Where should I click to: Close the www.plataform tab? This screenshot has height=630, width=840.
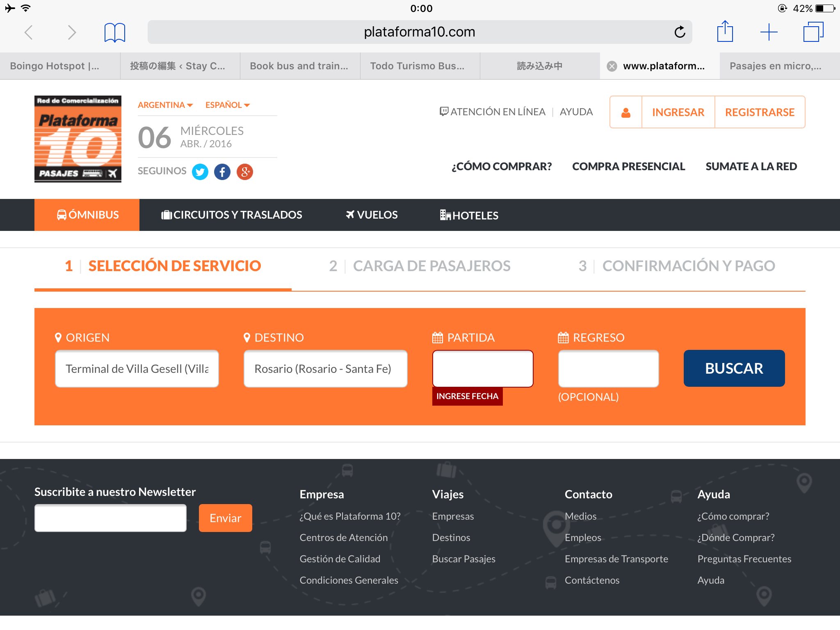[x=612, y=66]
